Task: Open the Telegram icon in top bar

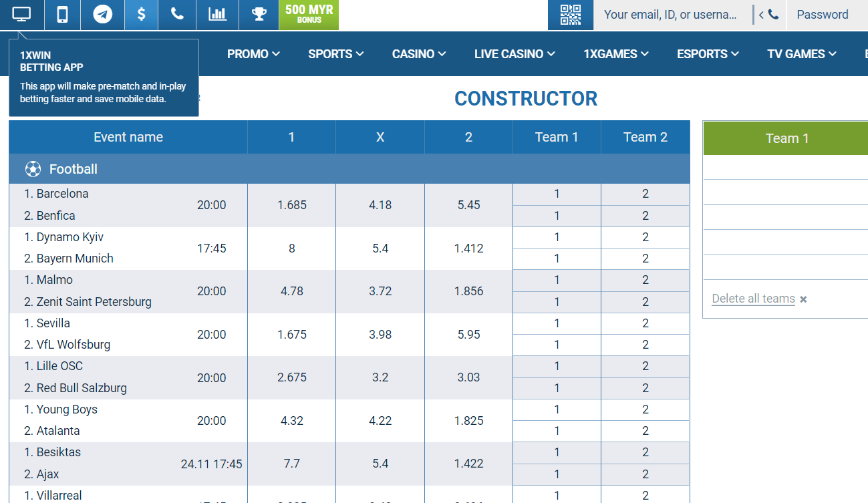Action: click(x=103, y=15)
